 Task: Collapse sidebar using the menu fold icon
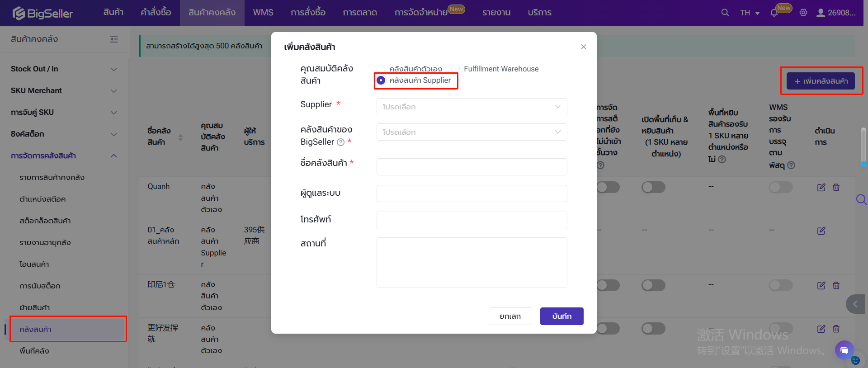click(114, 39)
